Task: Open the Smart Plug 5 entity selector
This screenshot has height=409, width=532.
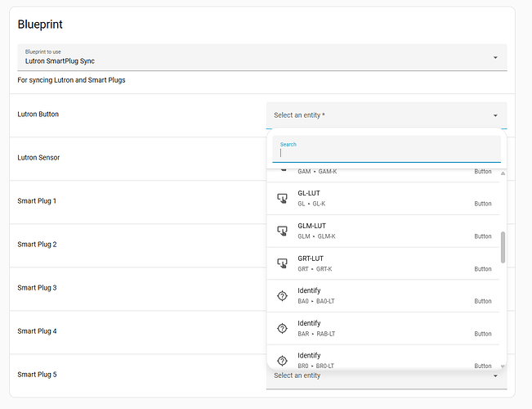Action: click(387, 379)
